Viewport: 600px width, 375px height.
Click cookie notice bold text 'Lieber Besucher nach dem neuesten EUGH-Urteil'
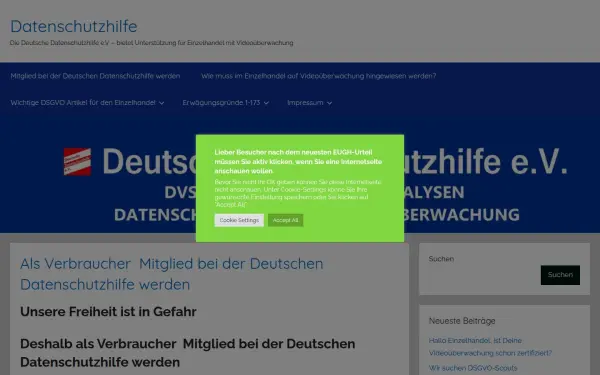[293, 152]
